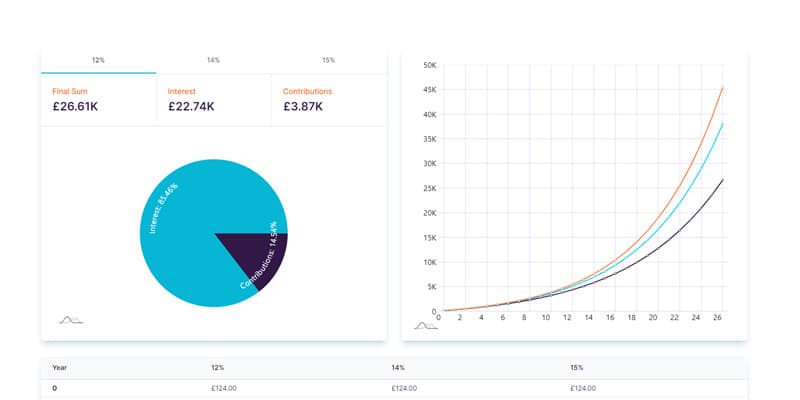
Task: Select the year 0 row label
Action: (55, 388)
